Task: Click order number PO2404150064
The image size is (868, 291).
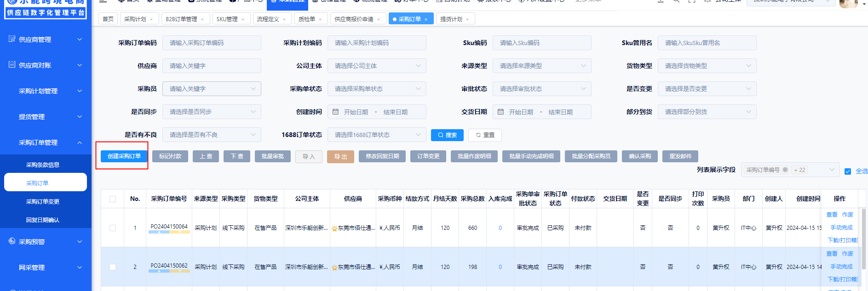Action: 169,227
